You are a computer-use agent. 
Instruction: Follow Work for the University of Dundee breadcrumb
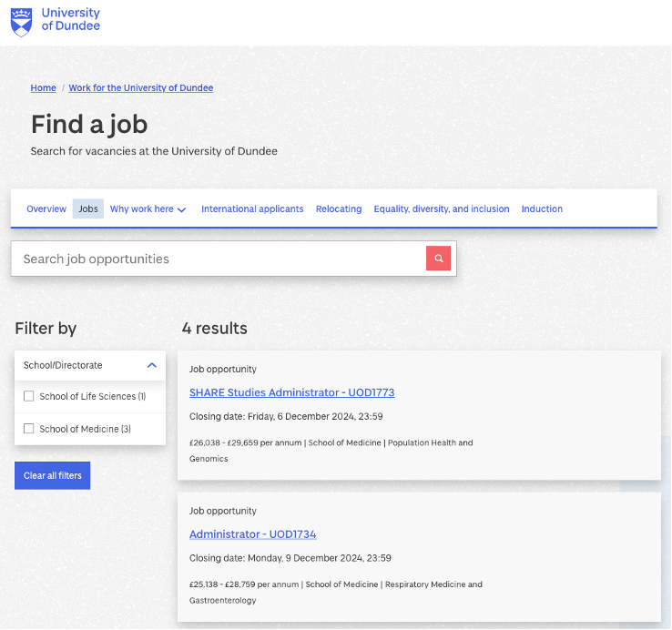[x=141, y=88]
